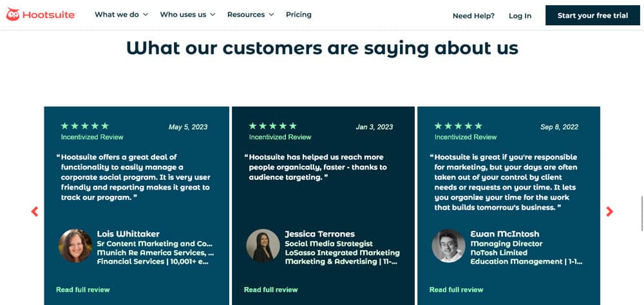Read full review from Lois Whittaker

pos(83,290)
